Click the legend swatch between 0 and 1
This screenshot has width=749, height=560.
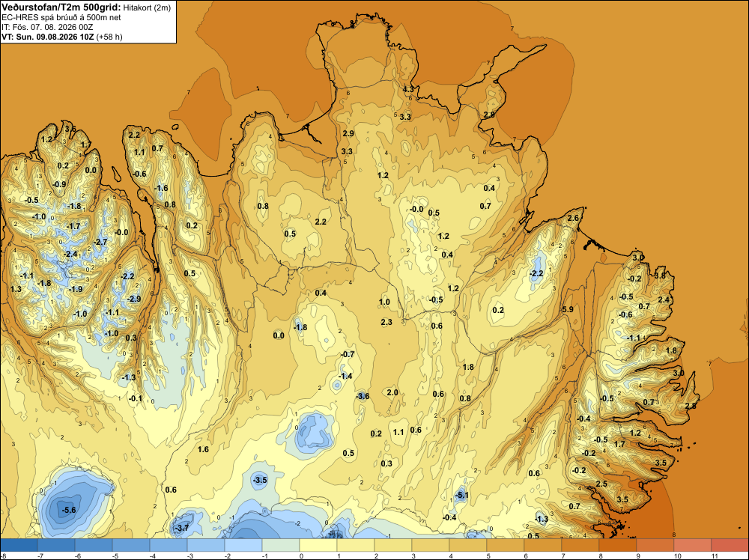(x=318, y=545)
